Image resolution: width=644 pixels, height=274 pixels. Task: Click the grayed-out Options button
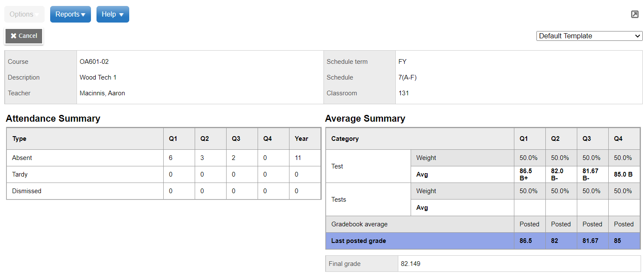[24, 14]
